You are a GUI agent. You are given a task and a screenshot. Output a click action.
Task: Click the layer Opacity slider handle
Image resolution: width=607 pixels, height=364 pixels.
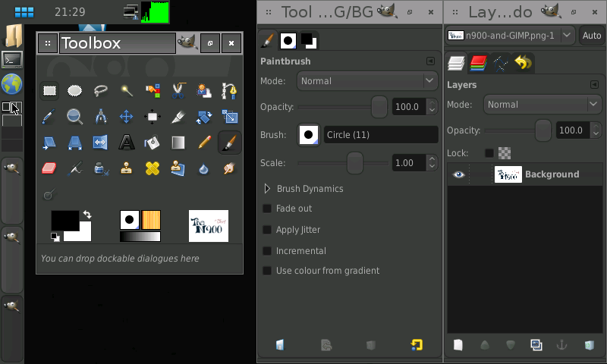543,130
